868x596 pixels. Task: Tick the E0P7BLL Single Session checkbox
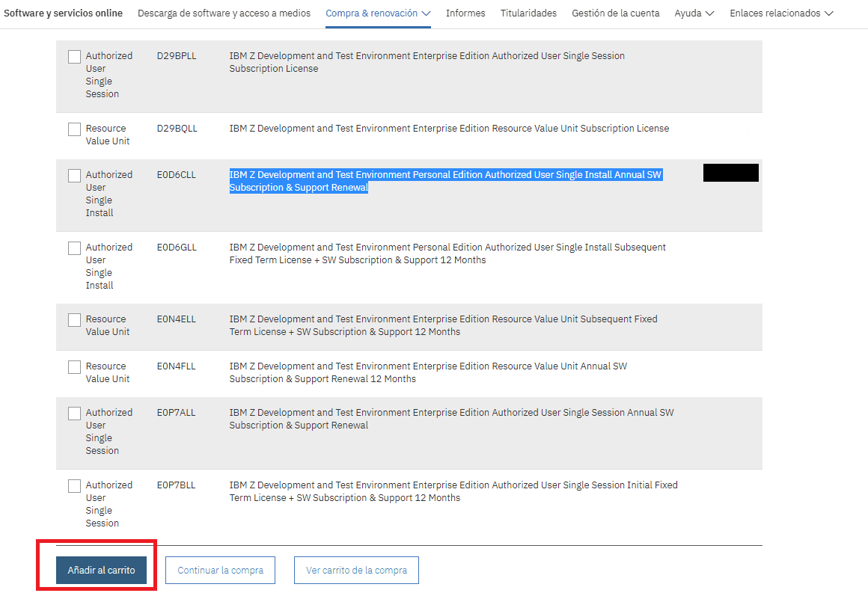[x=74, y=486]
